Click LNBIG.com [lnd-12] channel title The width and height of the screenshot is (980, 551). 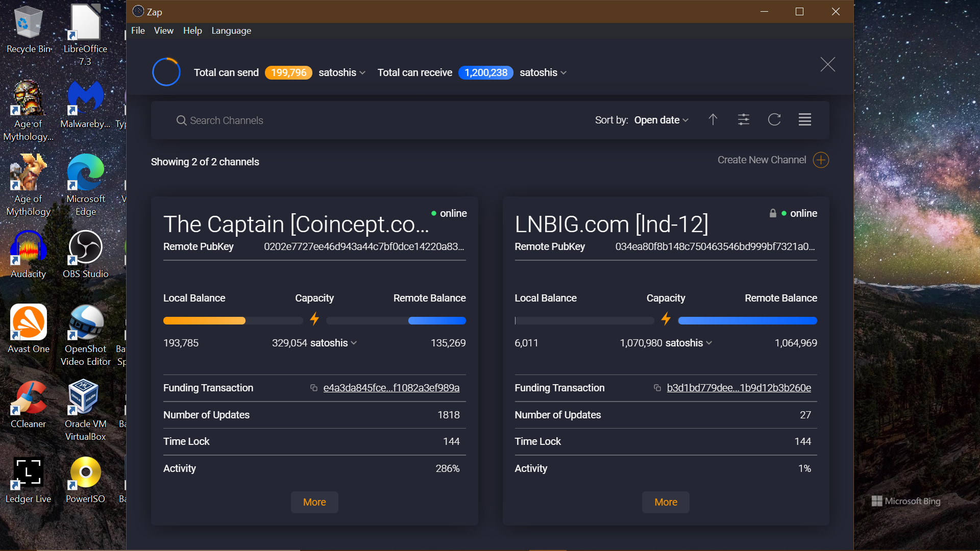point(611,224)
